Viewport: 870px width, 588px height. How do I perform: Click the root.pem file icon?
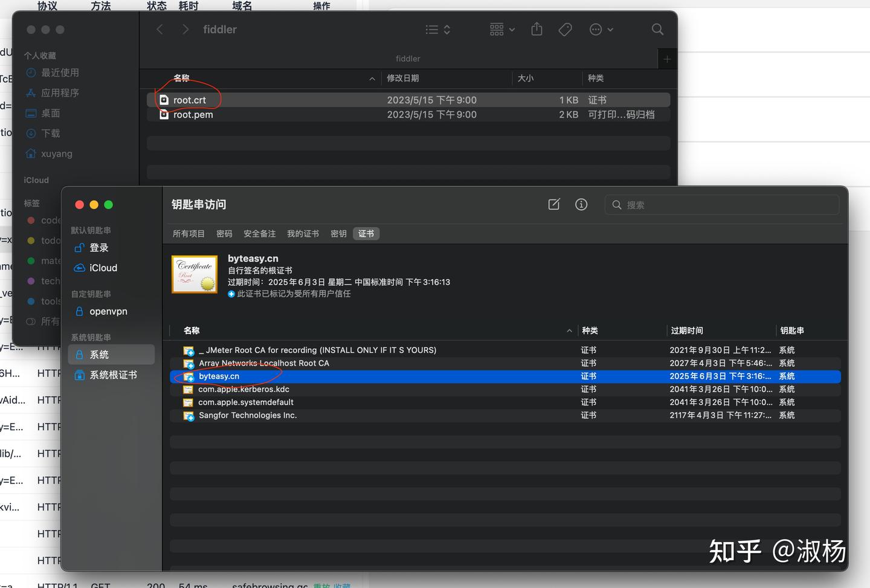tap(164, 114)
